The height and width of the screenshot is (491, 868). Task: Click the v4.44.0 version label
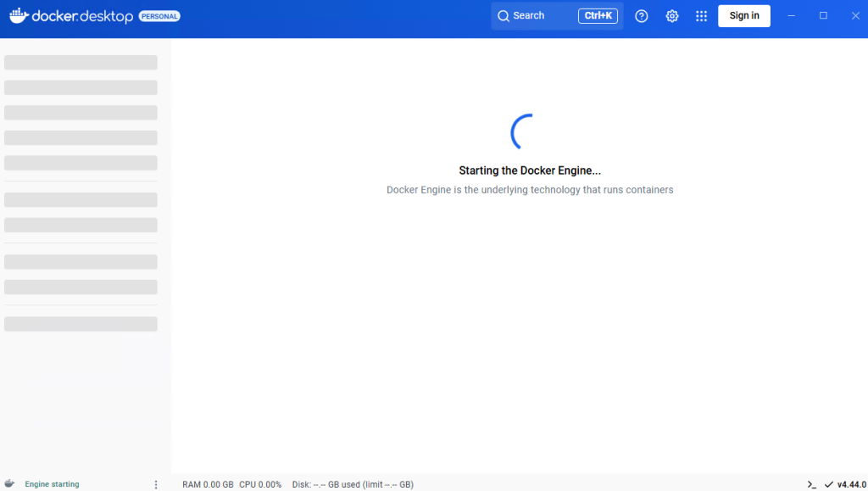pyautogui.click(x=851, y=484)
